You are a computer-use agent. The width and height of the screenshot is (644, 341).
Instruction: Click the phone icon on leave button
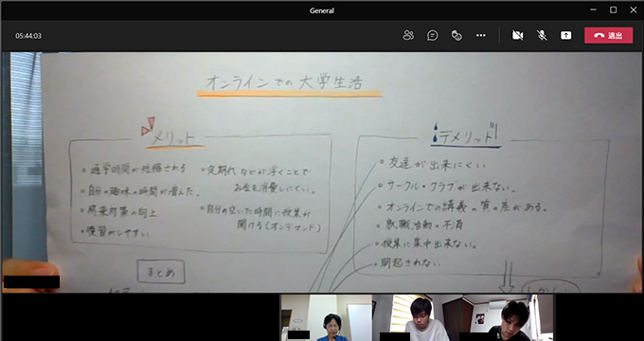599,36
